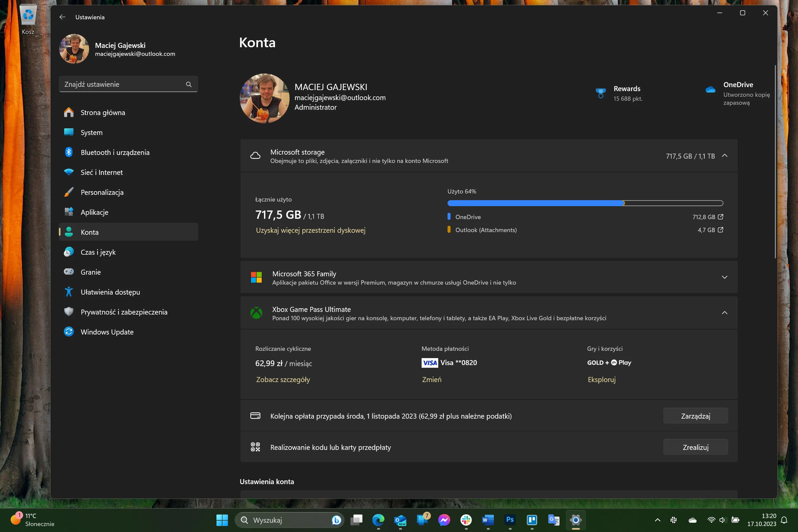
Task: Open Windows Update category
Action: (128, 332)
